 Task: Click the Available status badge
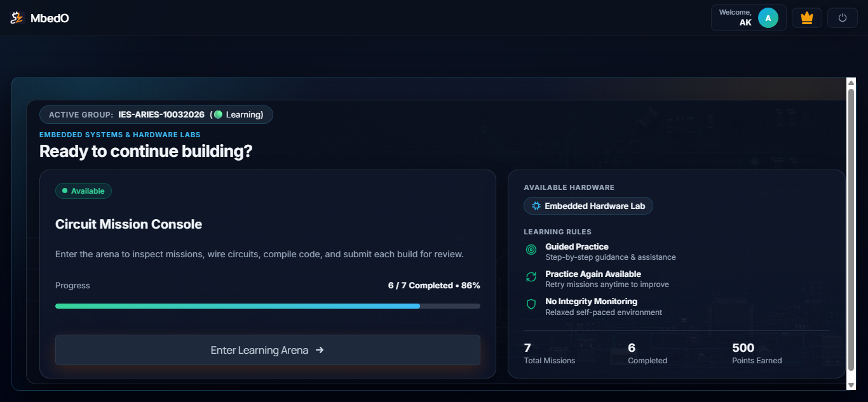tap(83, 191)
